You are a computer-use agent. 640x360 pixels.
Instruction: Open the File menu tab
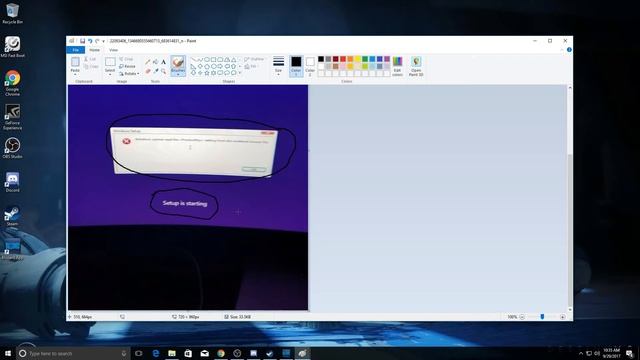[x=76, y=50]
